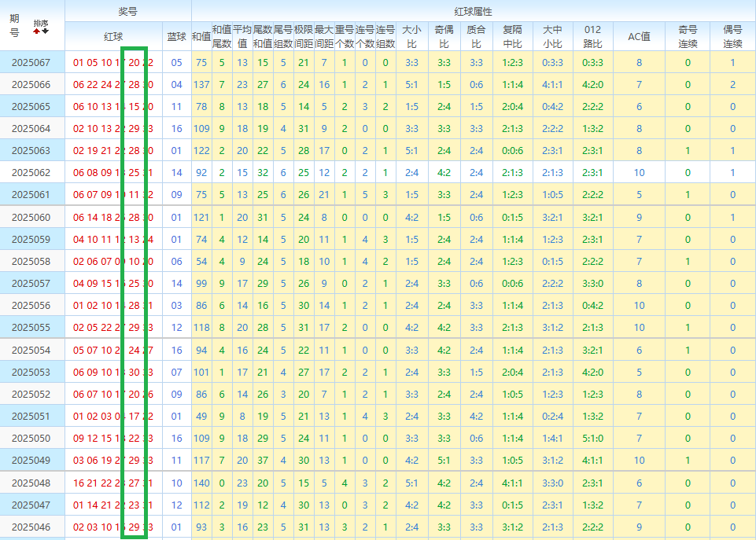Select period number 2025047
Image resolution: width=756 pixels, height=540 pixels.
pos(31,505)
